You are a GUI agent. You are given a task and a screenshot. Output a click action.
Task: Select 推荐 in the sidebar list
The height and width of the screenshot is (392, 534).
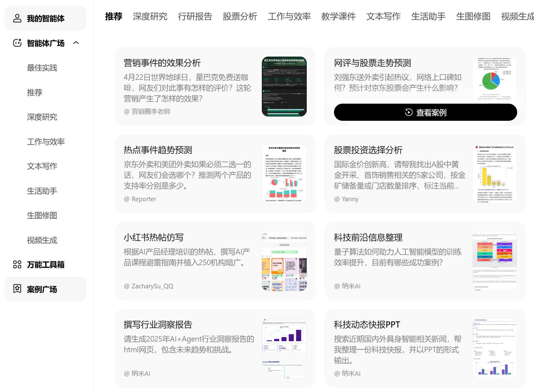point(35,92)
